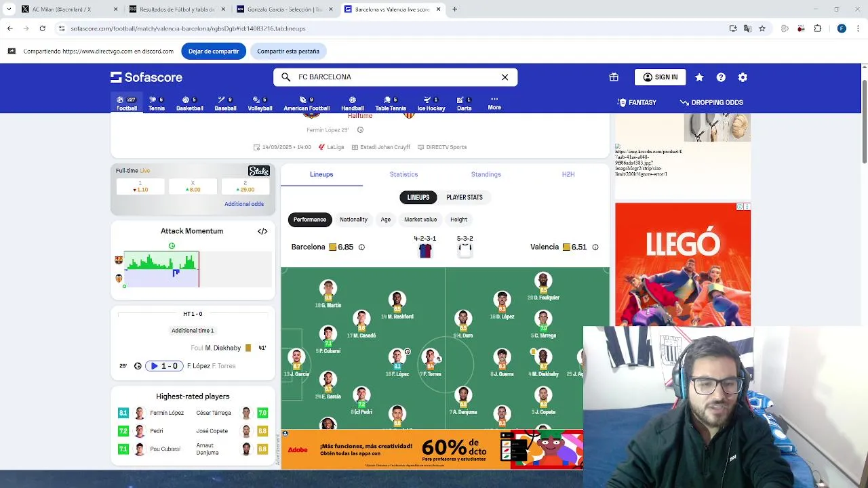Switch to the Lineups tab

click(321, 174)
